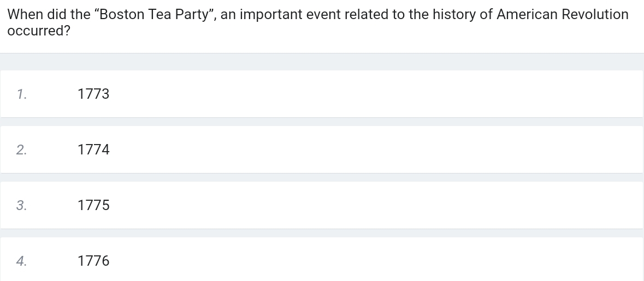This screenshot has width=644, height=281.
Task: Click the word "occurred?" in the question
Action: 39,31
